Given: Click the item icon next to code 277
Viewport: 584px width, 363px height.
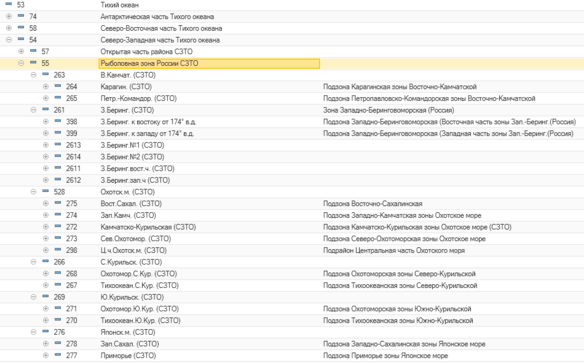Looking at the screenshot, I should (x=58, y=355).
